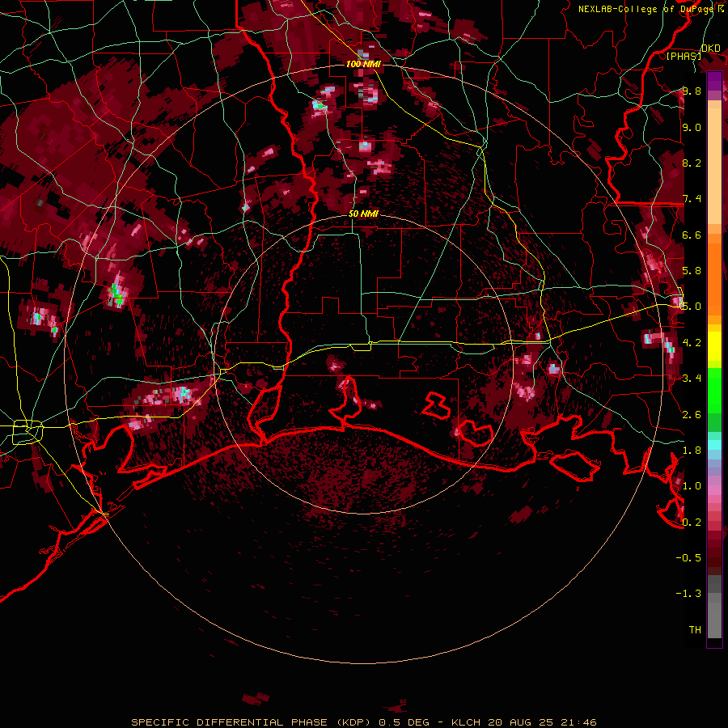Pick the orange color bar segment
This screenshot has width=728, height=728.
(x=714, y=279)
